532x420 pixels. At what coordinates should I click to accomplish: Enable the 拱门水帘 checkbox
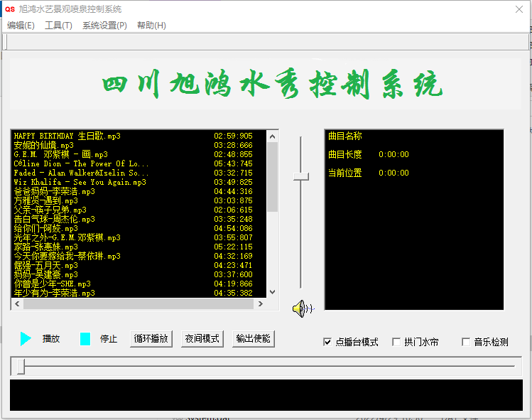click(396, 342)
